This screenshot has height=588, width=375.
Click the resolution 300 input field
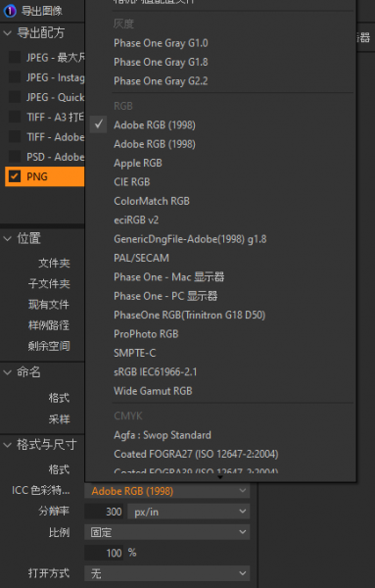point(105,512)
